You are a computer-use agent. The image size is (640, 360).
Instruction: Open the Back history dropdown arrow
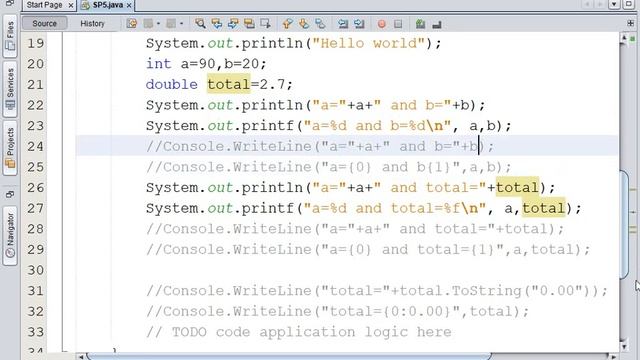click(x=158, y=24)
